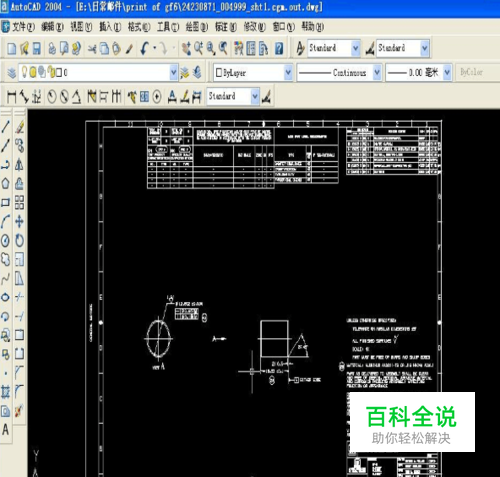Screen dimensions: 500x477
Task: Expand Standard dropdown in dimension toolbar
Action: (x=255, y=97)
